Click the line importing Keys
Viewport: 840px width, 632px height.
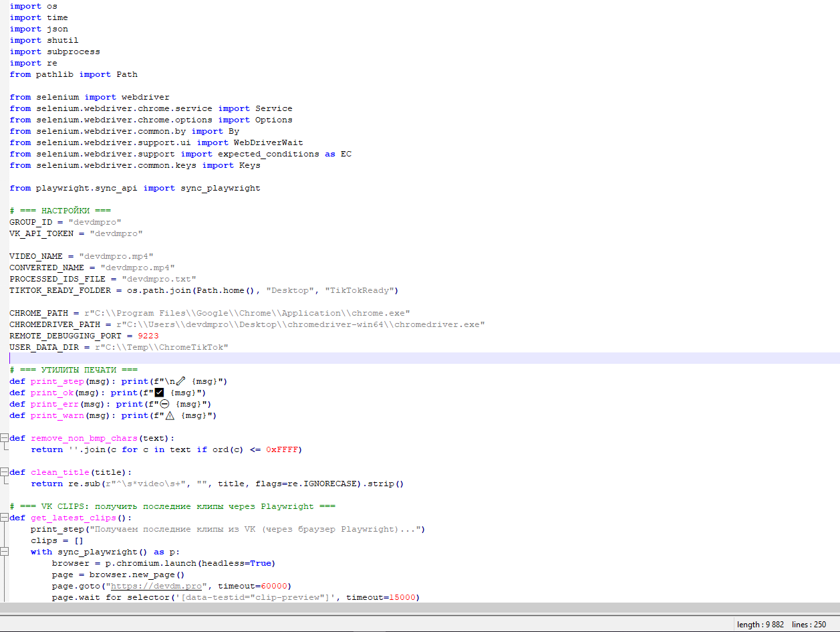[x=135, y=165]
